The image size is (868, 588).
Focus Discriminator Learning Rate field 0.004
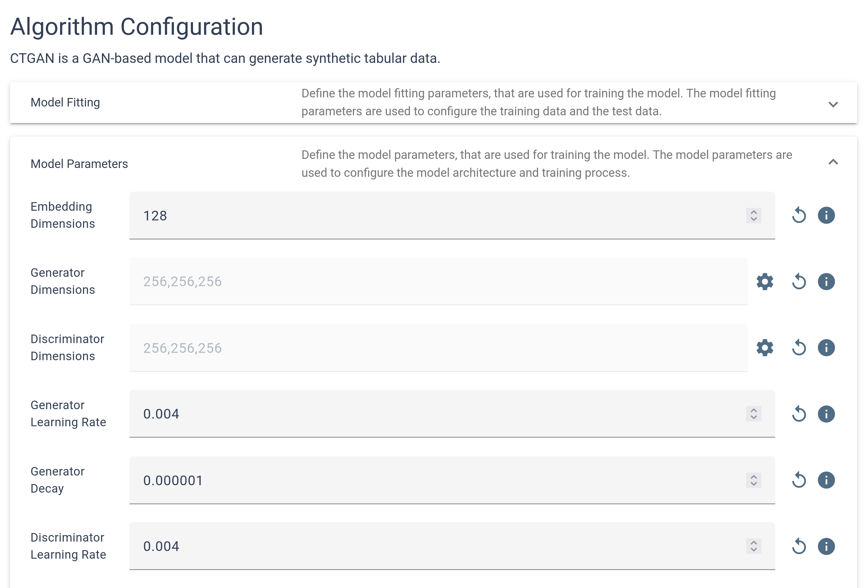coord(452,546)
